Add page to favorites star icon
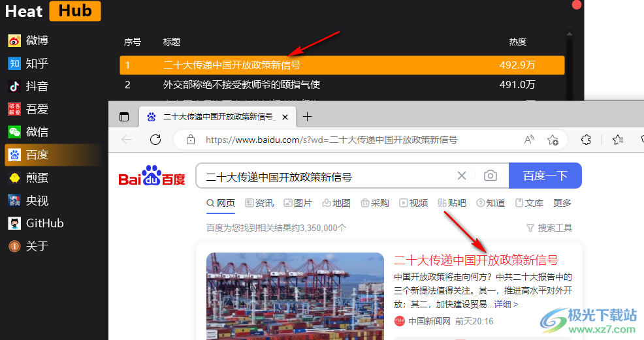This screenshot has height=340, width=644. 553,140
